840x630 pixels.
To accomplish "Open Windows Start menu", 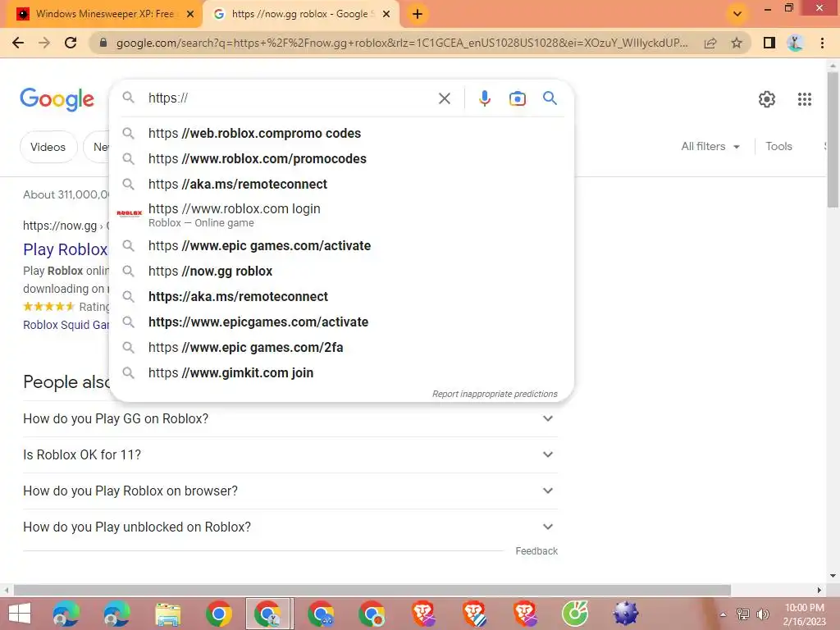I will [x=20, y=614].
